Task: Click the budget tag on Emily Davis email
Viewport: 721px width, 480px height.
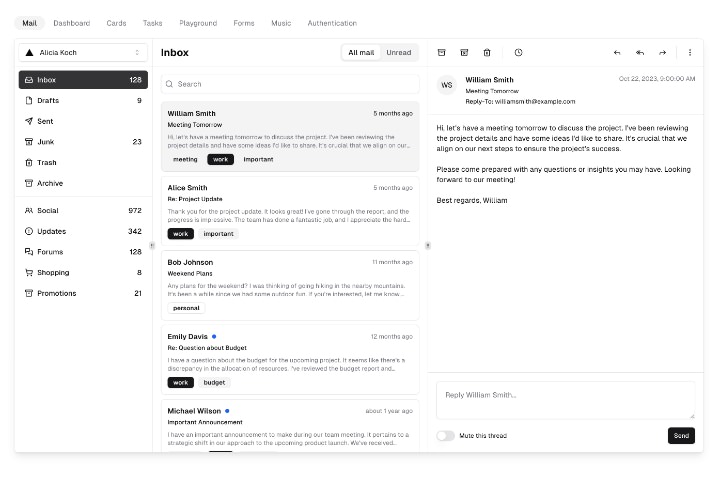Action: tap(214, 383)
